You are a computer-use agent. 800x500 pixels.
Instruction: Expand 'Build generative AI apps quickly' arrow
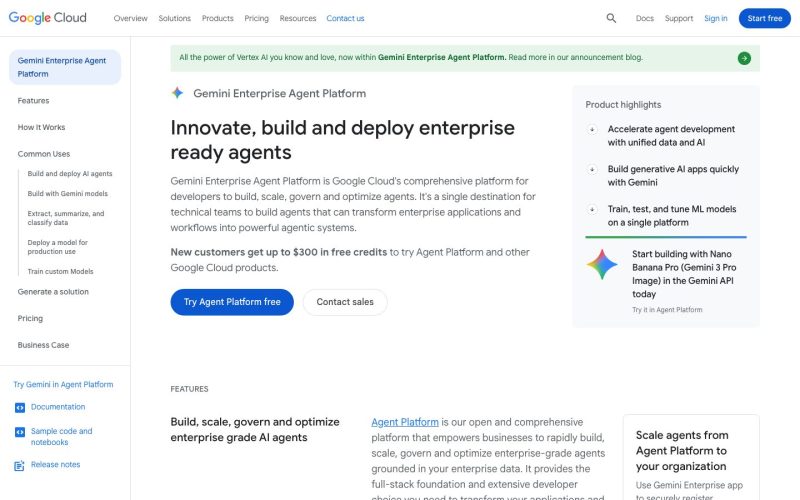click(x=592, y=169)
